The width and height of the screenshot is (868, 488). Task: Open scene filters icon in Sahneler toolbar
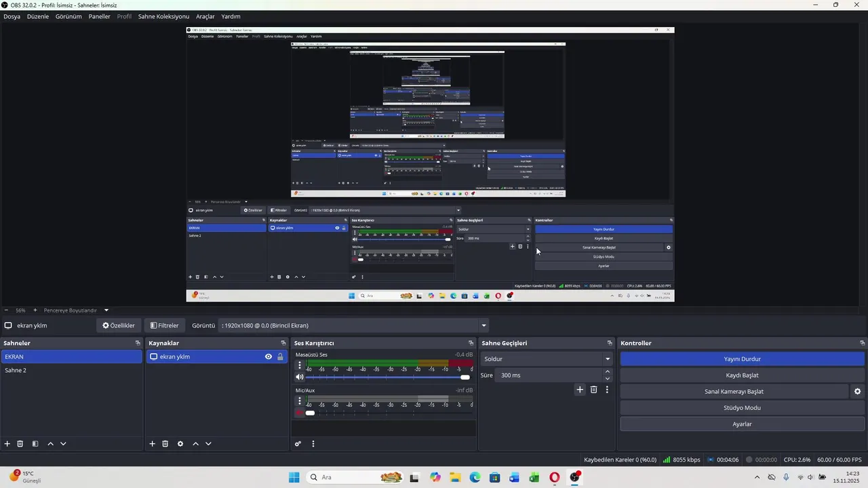[35, 444]
